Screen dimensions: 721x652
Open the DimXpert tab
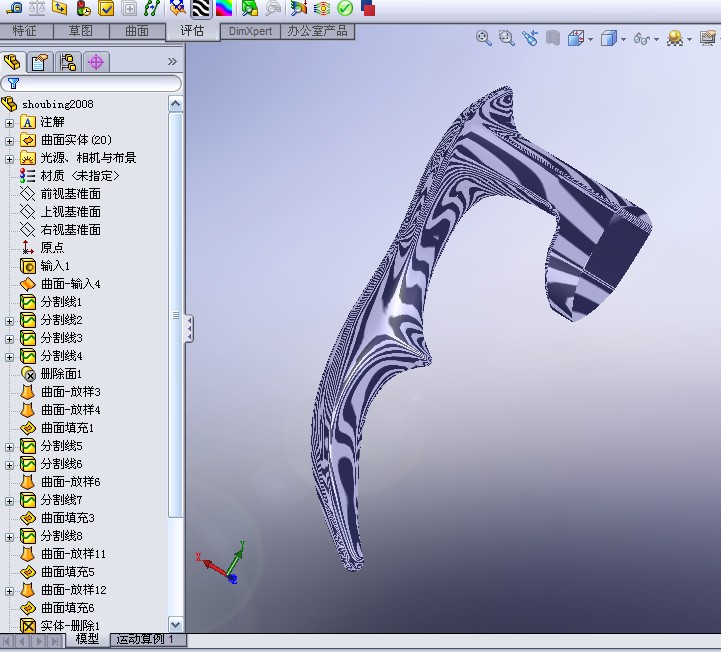coord(250,31)
